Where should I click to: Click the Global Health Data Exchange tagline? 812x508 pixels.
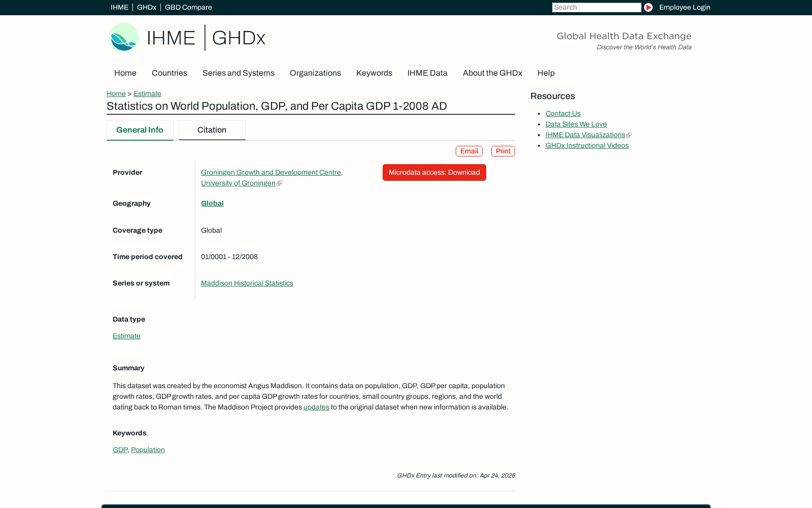(624, 36)
